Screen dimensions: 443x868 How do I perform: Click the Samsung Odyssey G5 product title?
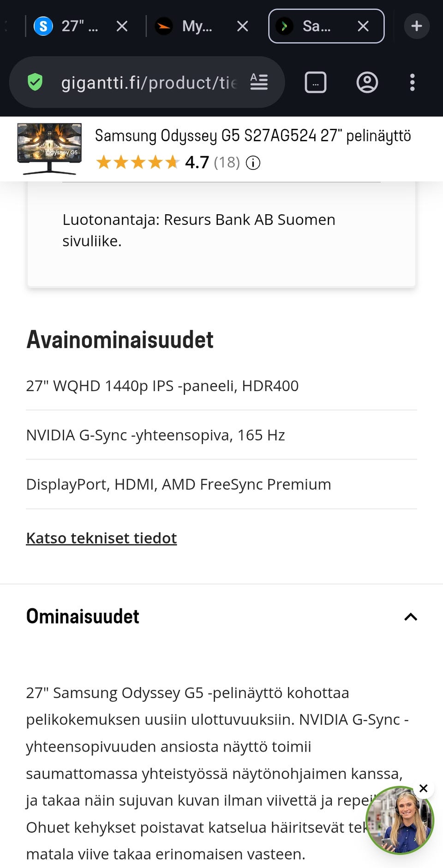252,136
